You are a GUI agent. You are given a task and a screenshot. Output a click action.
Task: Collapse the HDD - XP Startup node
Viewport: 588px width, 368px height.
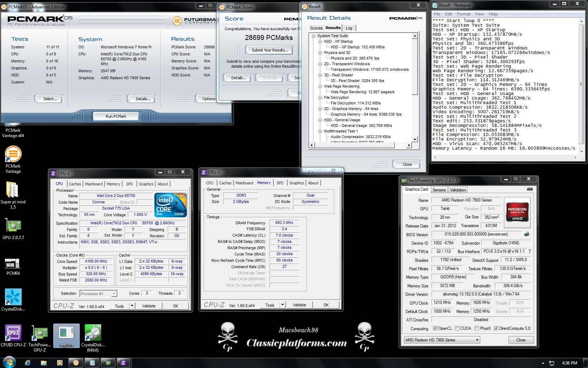point(320,41)
